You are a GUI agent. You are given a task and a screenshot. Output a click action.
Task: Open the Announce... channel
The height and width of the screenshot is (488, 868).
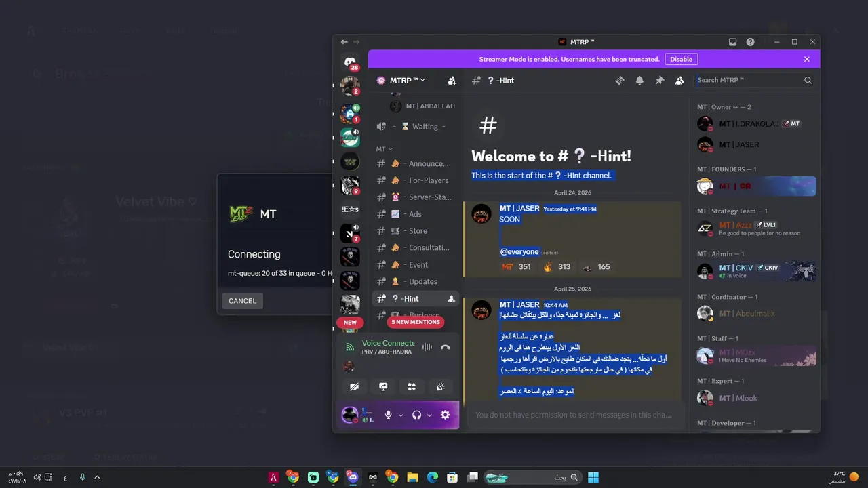(x=416, y=163)
